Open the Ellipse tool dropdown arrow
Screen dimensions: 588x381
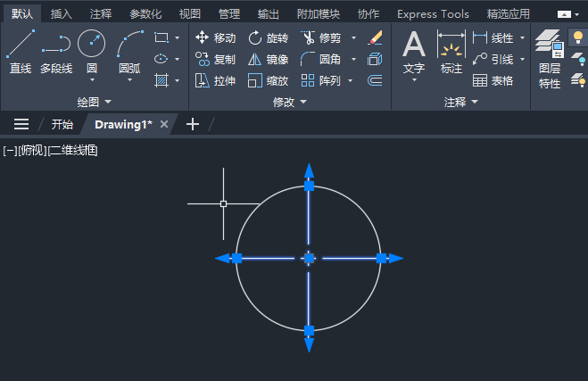click(x=177, y=59)
